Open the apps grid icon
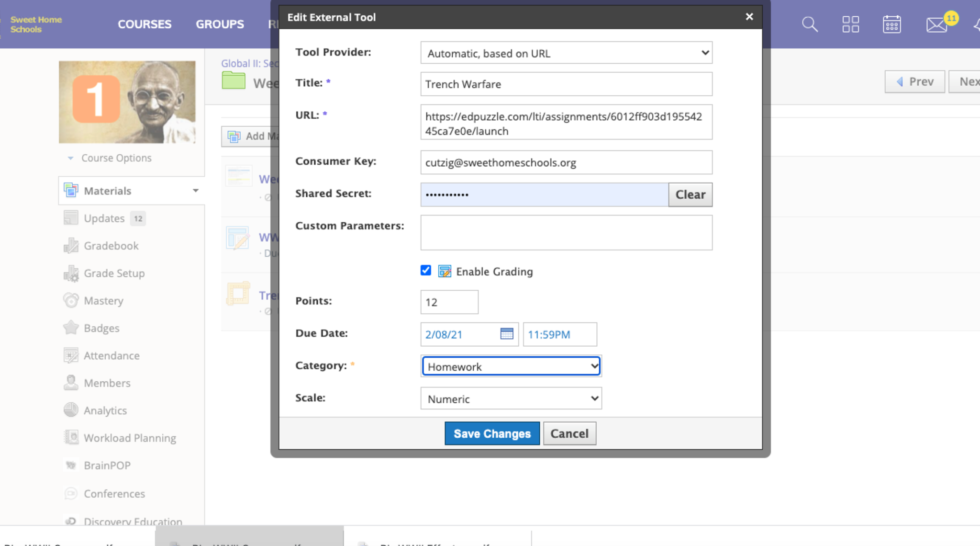980x546 pixels. [850, 24]
